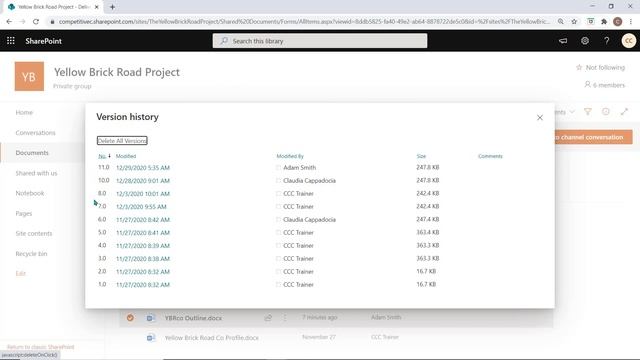The width and height of the screenshot is (640, 360).
Task: Open Notebook in site navigation
Action: (30, 193)
